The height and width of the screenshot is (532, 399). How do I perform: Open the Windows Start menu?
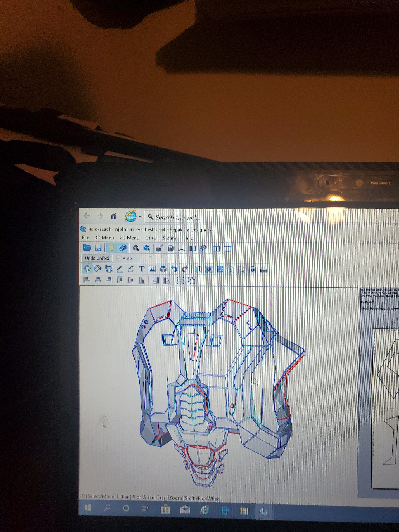(x=88, y=508)
